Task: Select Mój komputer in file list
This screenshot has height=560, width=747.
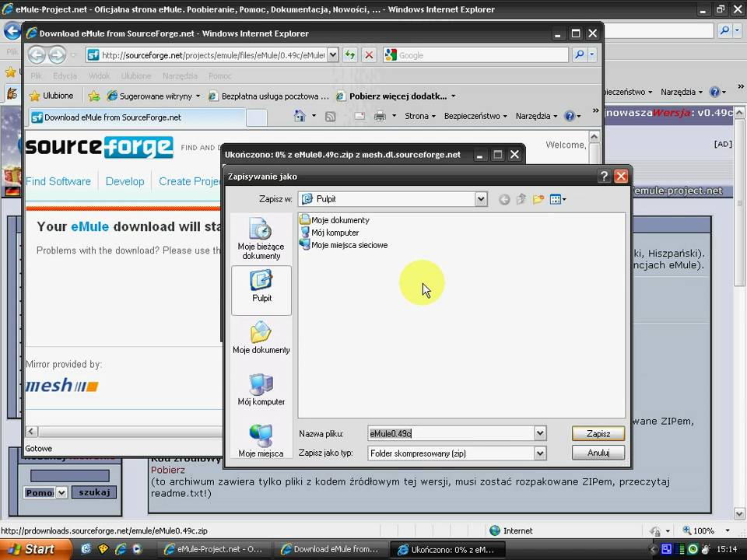Action: tap(329, 233)
